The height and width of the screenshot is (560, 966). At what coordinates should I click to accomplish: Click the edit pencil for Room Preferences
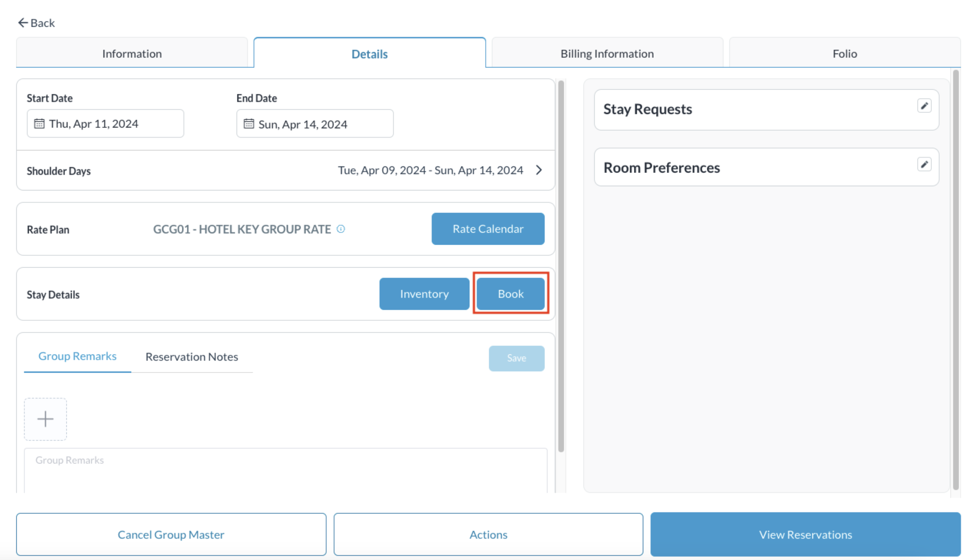[x=925, y=164]
